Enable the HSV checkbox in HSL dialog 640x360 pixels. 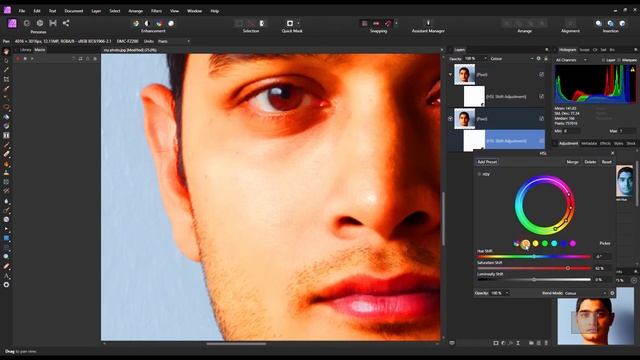[x=479, y=174]
